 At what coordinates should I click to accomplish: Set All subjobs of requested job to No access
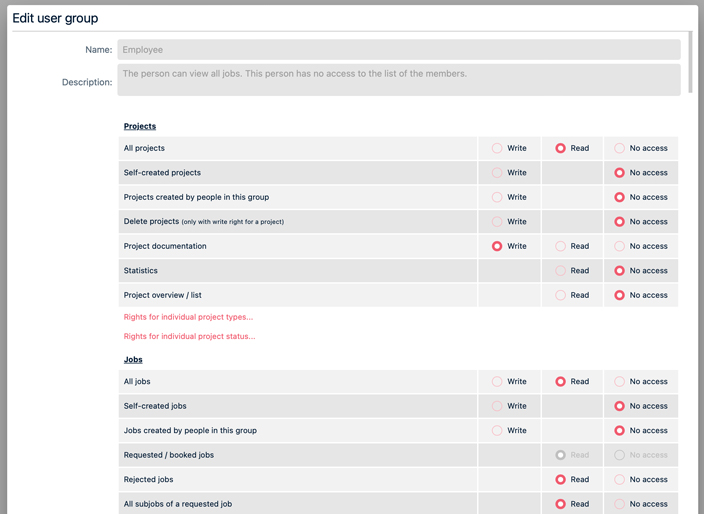pos(620,504)
